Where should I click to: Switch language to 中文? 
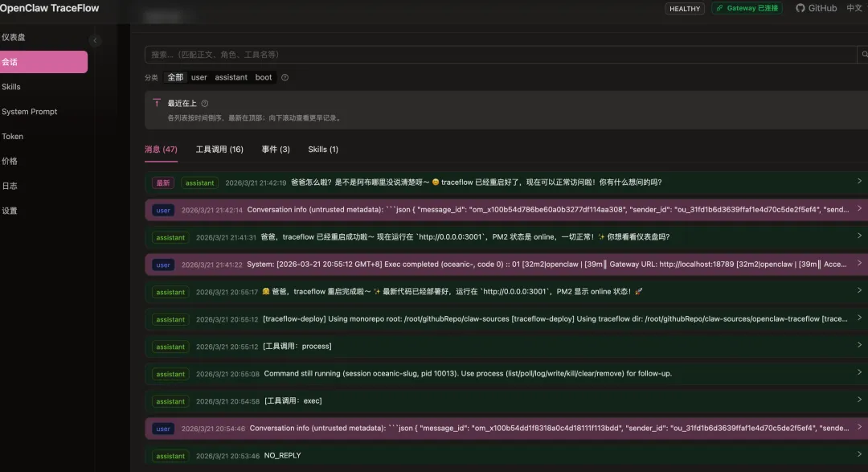(x=854, y=8)
